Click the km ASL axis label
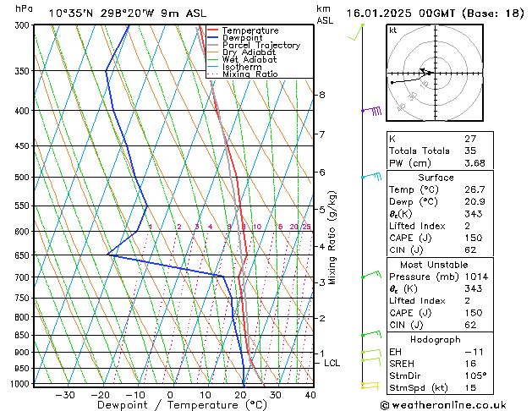Viewport: 532px width, 411px height. click(325, 14)
